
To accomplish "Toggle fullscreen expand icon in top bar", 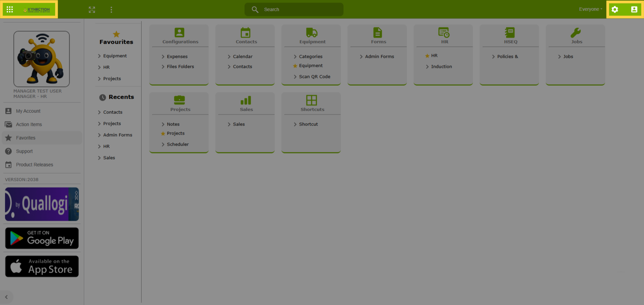I will (x=92, y=10).
